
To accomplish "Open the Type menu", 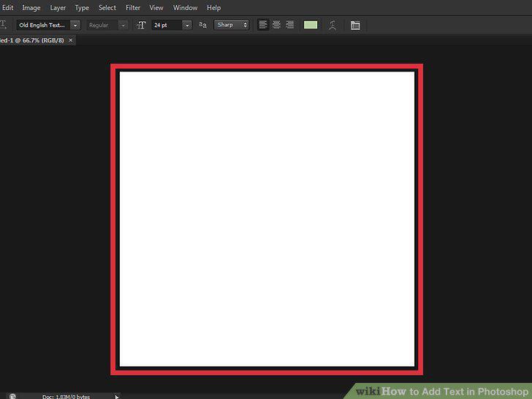I will coord(82,7).
